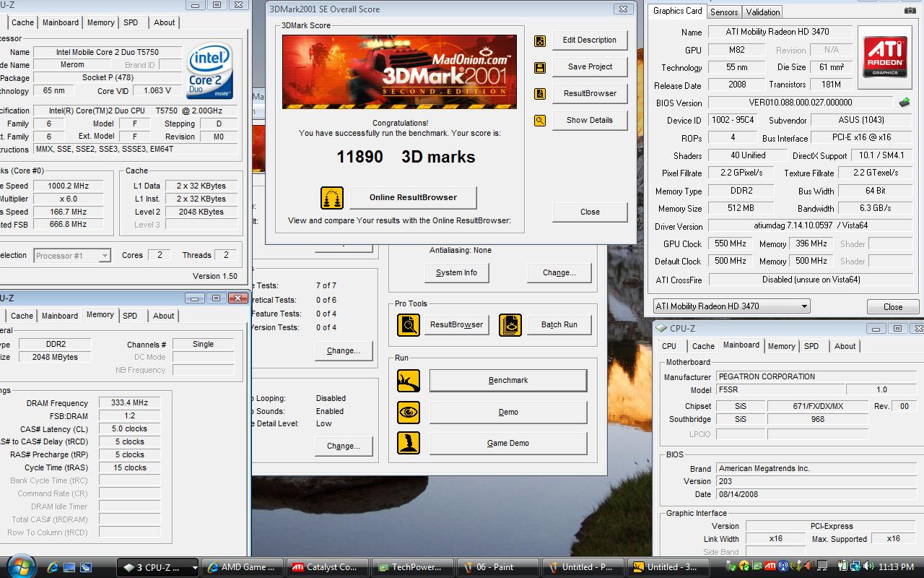
Task: Click the magnifier Show Details icon
Action: [x=540, y=121]
